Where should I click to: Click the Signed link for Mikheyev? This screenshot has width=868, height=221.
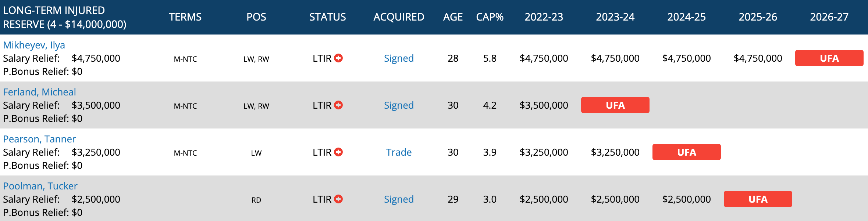pyautogui.click(x=399, y=58)
